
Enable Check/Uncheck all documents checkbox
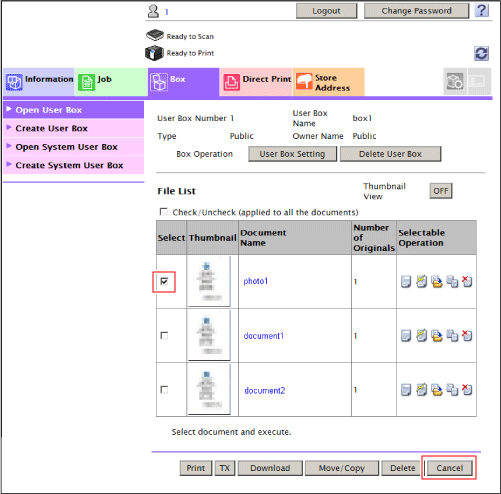163,212
